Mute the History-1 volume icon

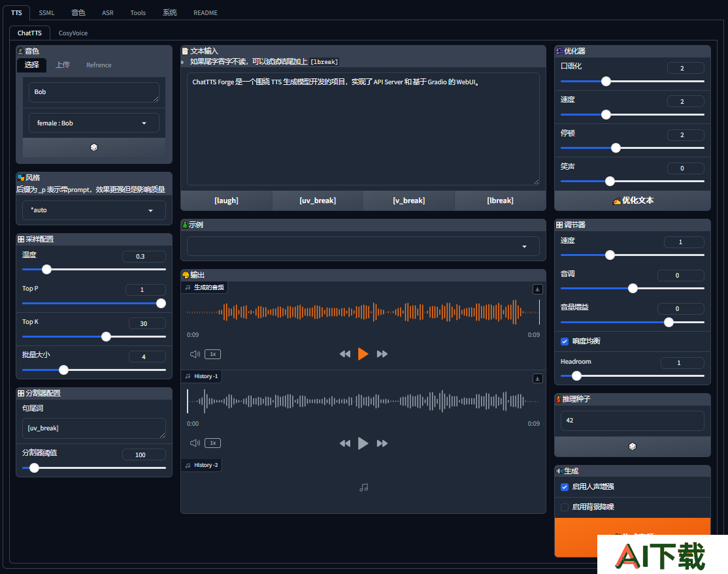pos(195,443)
